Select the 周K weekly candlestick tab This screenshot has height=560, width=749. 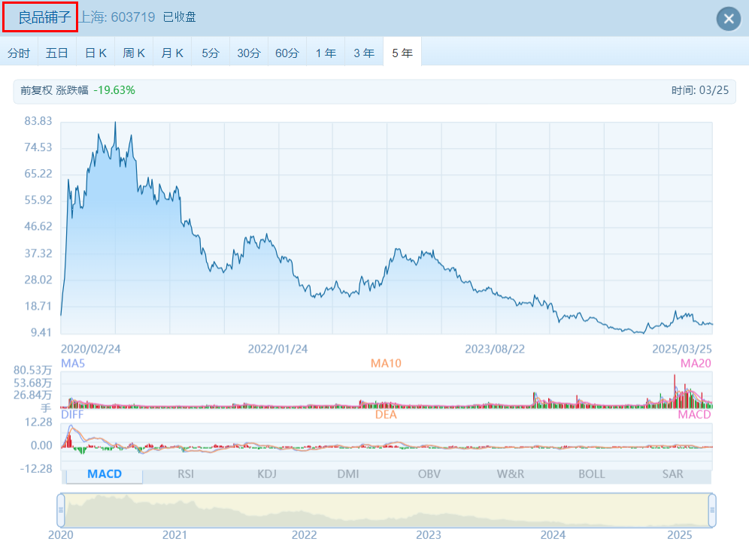(x=134, y=53)
